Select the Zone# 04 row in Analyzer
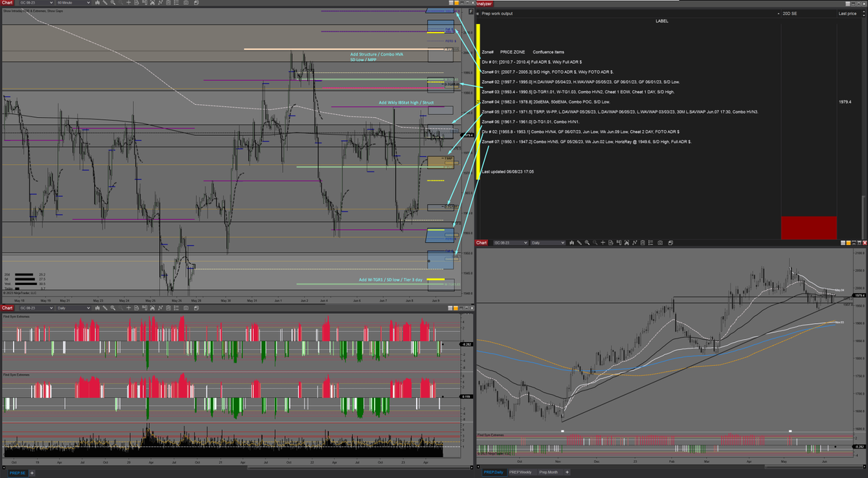 [545, 103]
